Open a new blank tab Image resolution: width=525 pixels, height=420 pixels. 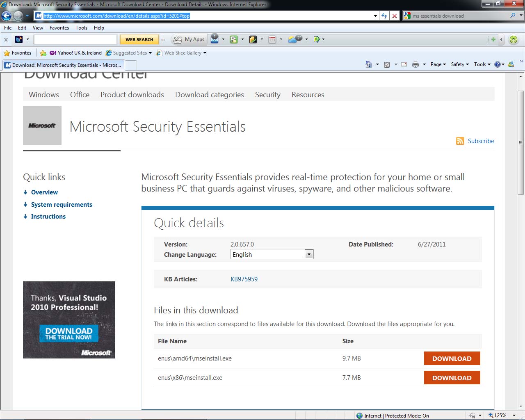click(x=130, y=65)
